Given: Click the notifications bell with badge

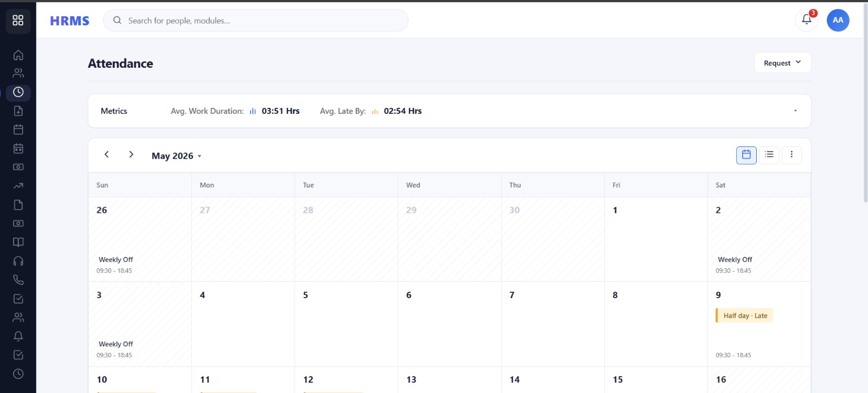Looking at the screenshot, I should pyautogui.click(x=807, y=20).
